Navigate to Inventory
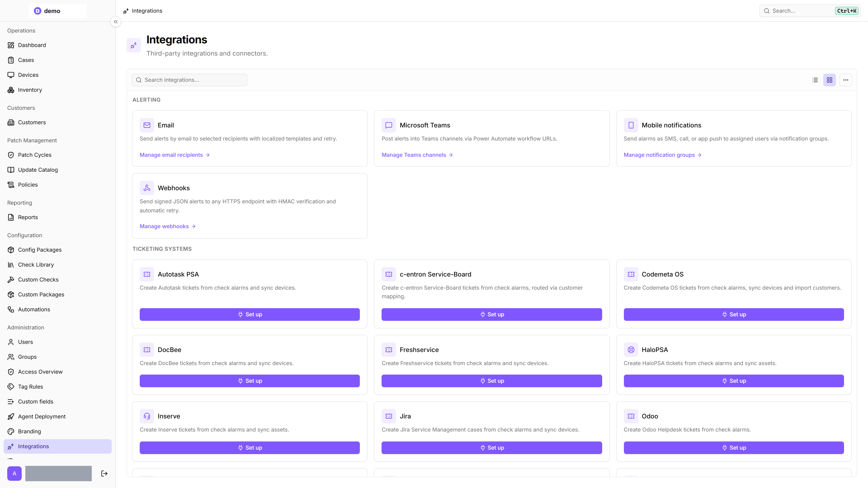868x488 pixels. click(x=58, y=90)
